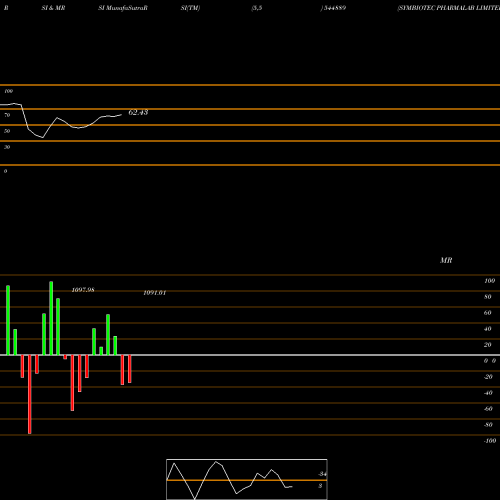Viewport: 500px width, 500px height.
Task: Click the 30 level label on RSI axis
Action: [7, 147]
